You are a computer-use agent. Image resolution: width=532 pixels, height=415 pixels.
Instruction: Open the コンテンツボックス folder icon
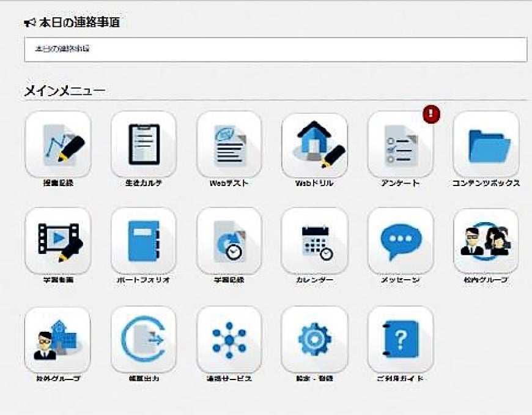[x=486, y=144]
